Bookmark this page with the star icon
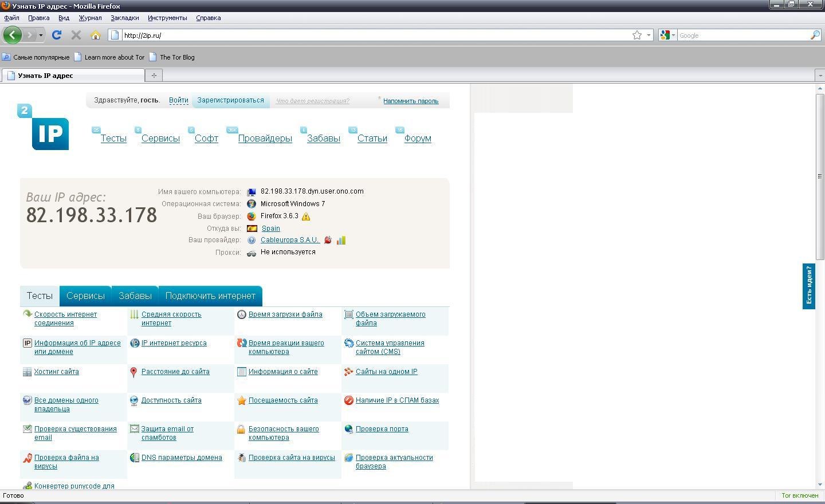Image resolution: width=825 pixels, height=504 pixels. click(637, 35)
